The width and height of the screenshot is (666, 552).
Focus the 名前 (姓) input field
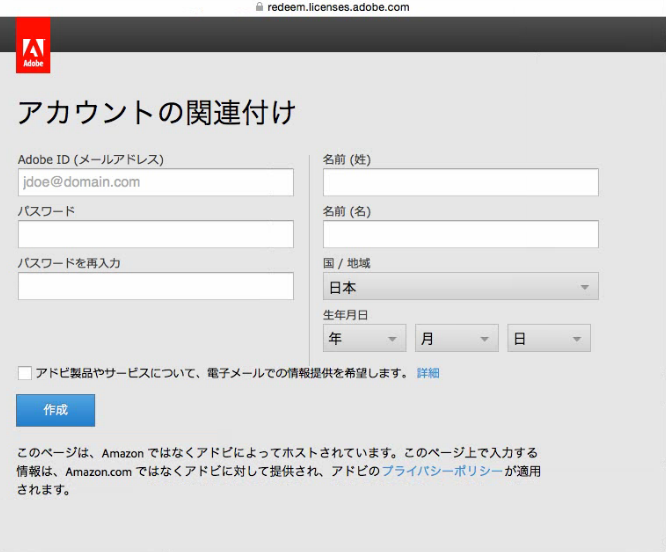pyautogui.click(x=461, y=182)
